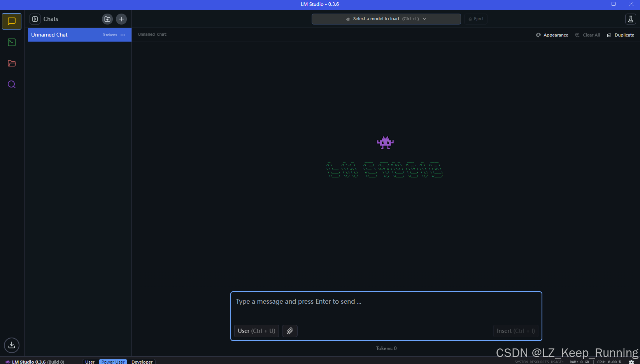Open My Models folder icon
The image size is (640, 364).
click(x=12, y=63)
